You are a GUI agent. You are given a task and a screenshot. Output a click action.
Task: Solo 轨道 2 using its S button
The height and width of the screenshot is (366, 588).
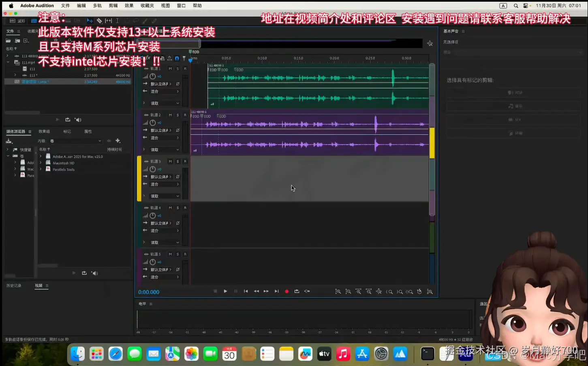tap(177, 115)
